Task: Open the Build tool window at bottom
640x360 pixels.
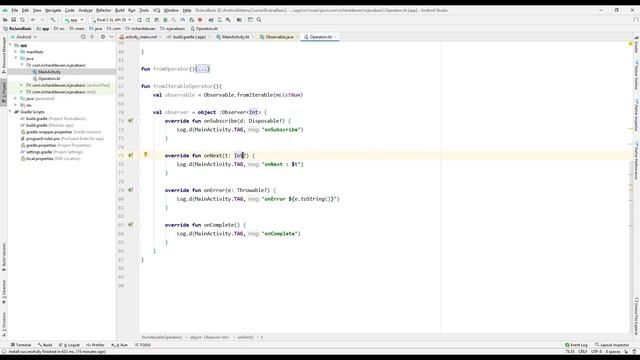Action: pyautogui.click(x=45, y=345)
